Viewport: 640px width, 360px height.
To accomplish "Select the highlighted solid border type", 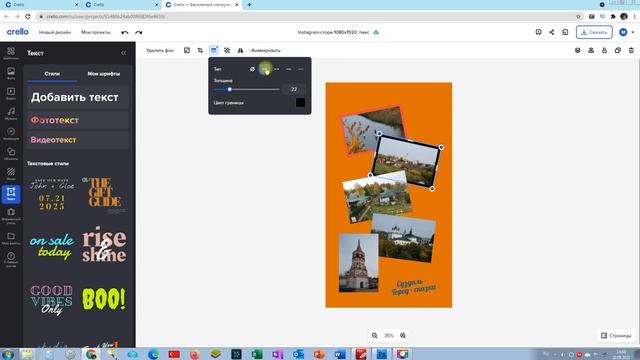I will 264,69.
